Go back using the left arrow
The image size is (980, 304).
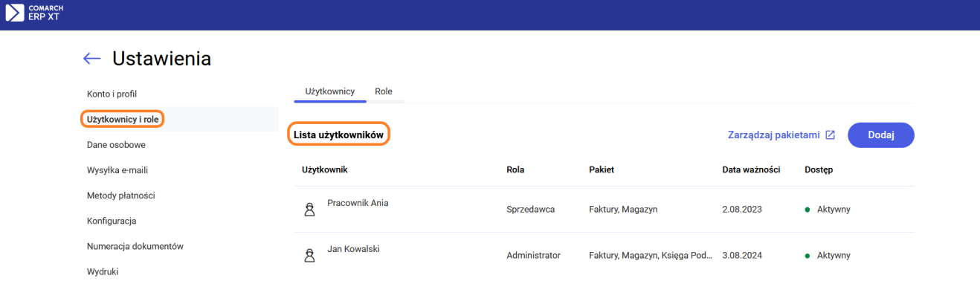click(91, 59)
